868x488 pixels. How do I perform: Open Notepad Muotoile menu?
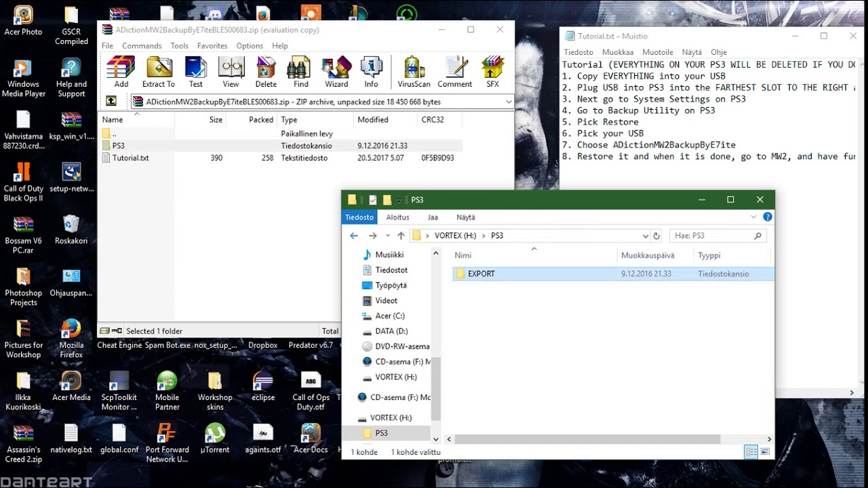658,52
